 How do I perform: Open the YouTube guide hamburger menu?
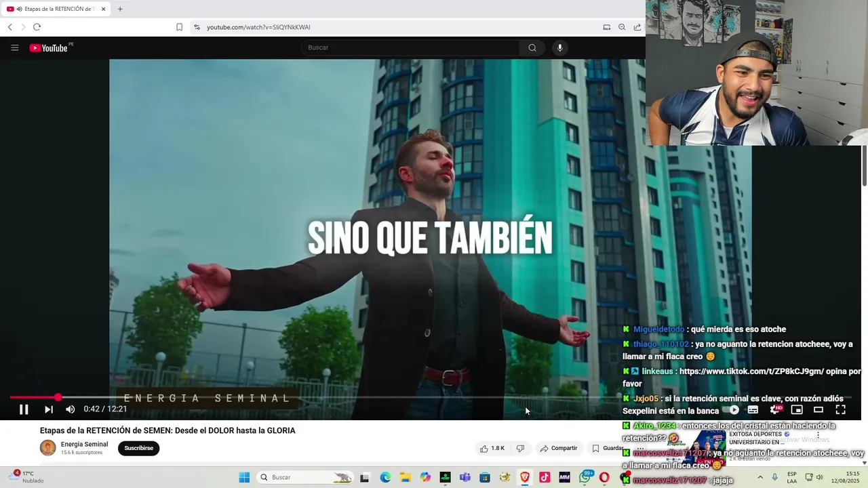pyautogui.click(x=14, y=47)
